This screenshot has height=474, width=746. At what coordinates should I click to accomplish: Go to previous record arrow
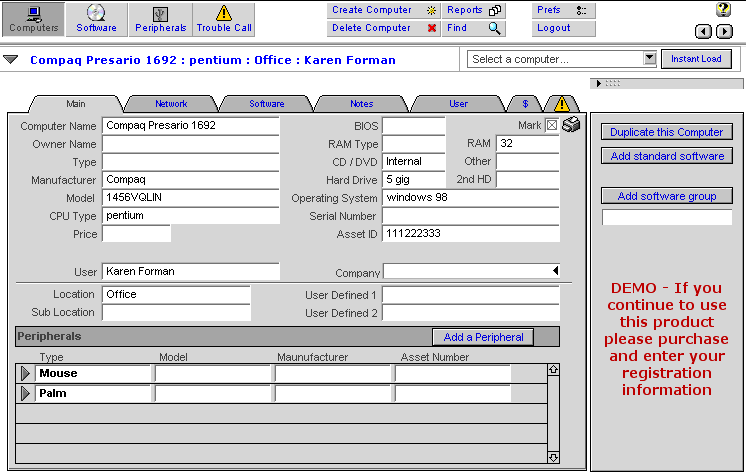[x=703, y=31]
